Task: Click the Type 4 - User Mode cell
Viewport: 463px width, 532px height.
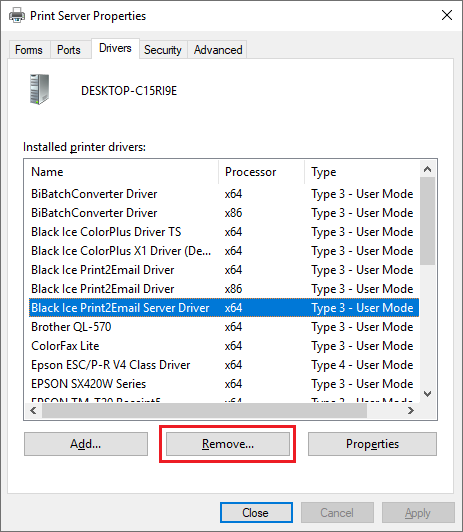Action: click(362, 365)
